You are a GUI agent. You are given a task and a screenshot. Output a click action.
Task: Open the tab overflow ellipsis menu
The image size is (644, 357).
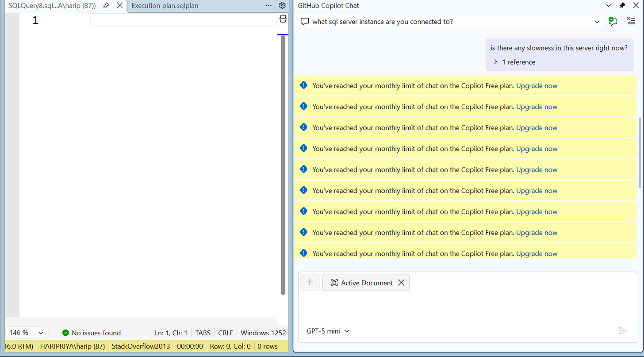pyautogui.click(x=269, y=6)
